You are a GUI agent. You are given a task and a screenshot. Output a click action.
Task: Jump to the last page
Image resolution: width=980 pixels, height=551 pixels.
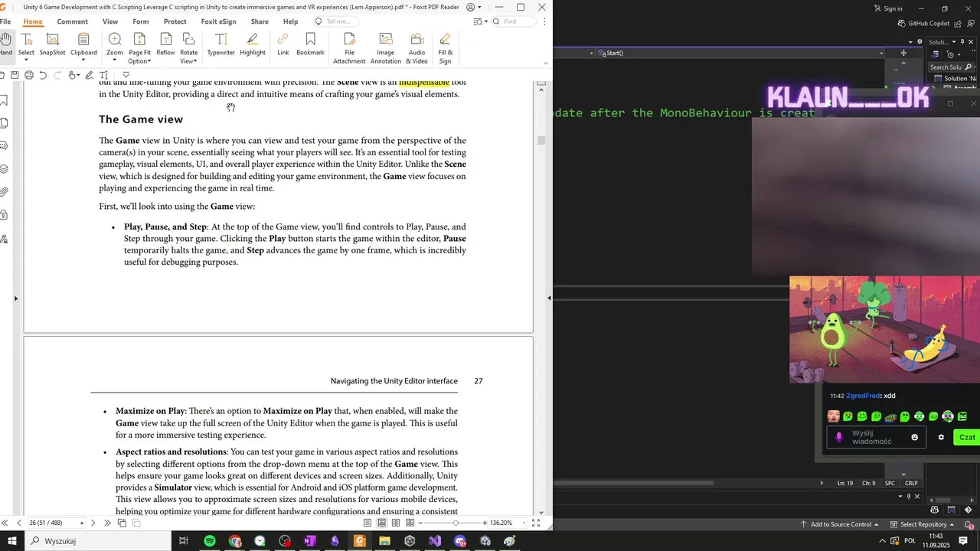click(x=107, y=523)
